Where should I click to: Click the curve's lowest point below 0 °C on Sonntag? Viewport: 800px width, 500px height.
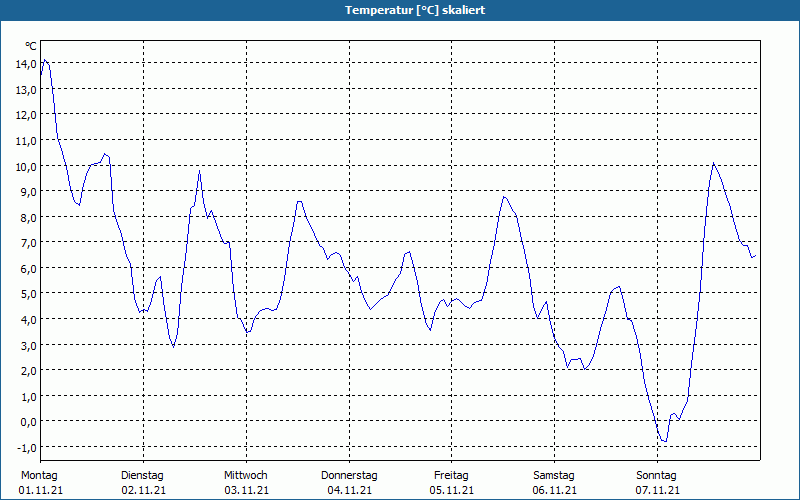(x=665, y=441)
